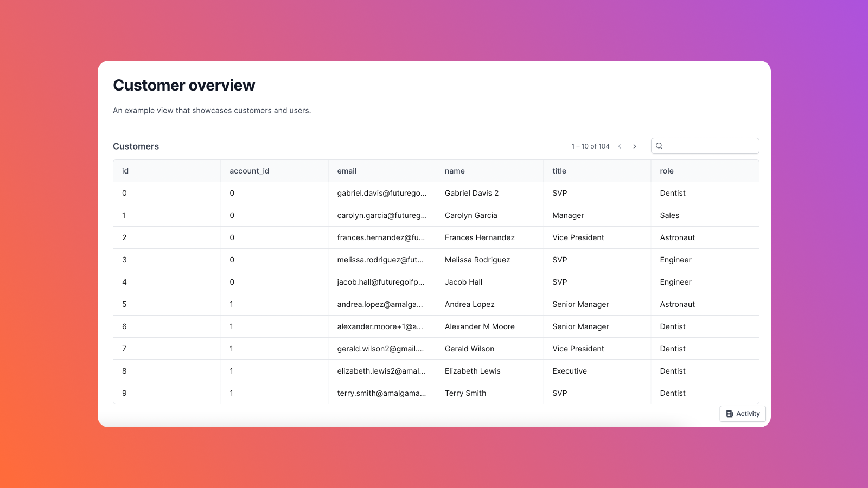Select the email frances.hernandez@fu...
Image resolution: width=868 pixels, height=488 pixels.
tap(381, 237)
